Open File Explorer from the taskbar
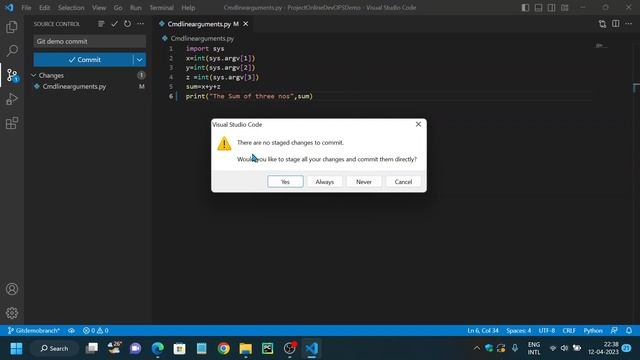Screen dimensions: 640x360 [x=246, y=349]
